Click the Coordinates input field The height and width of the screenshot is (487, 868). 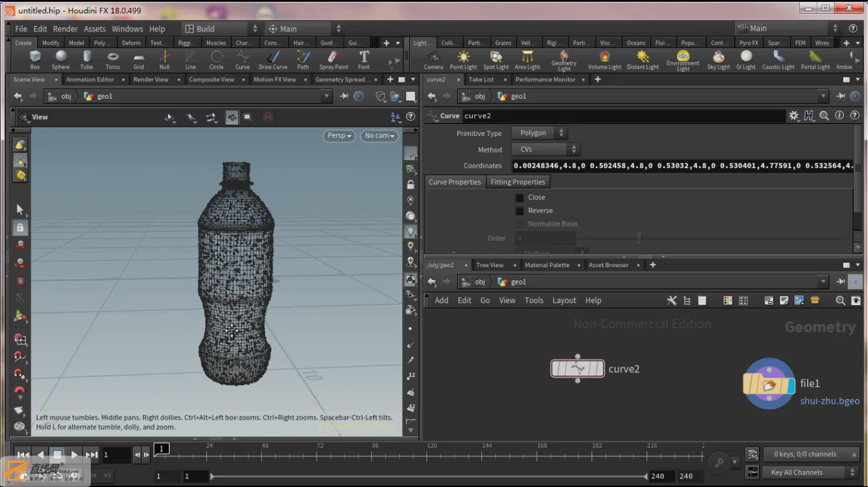[682, 165]
